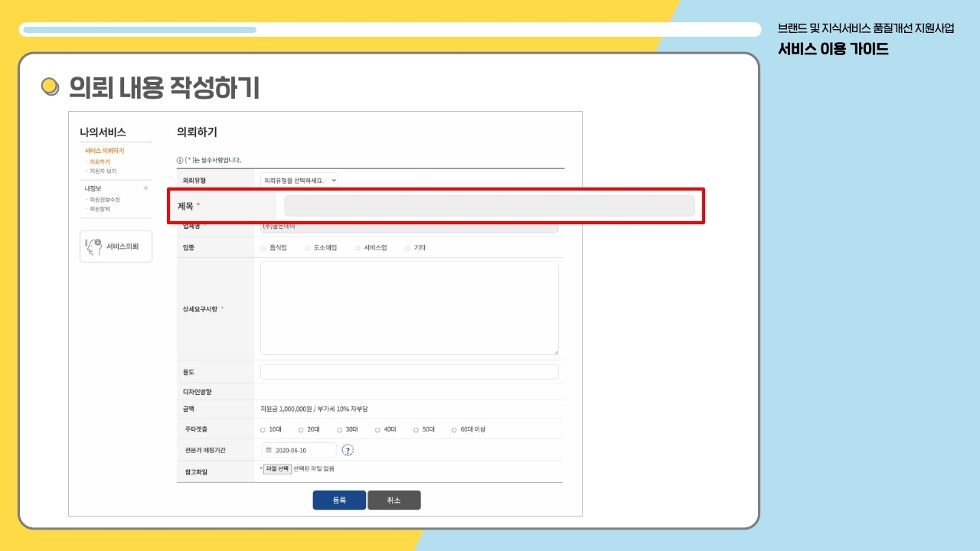Image resolution: width=980 pixels, height=551 pixels.
Task: Click the 용도 input field
Action: tap(410, 372)
